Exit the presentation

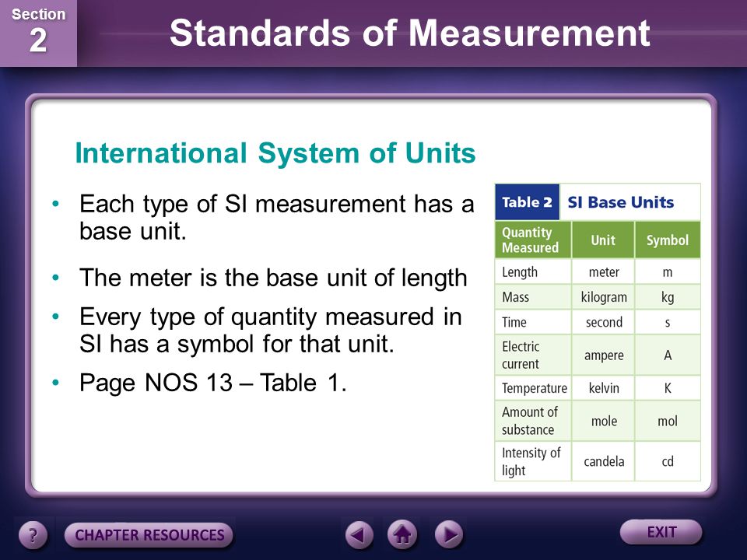661,531
